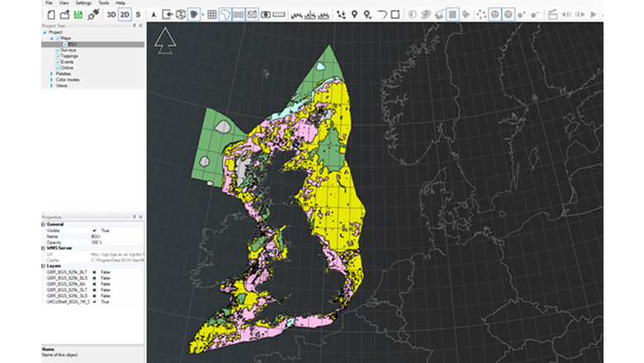Image resolution: width=644 pixels, height=363 pixels.
Task: Toggle the color palette toolbar icon
Action: pyautogui.click(x=194, y=15)
